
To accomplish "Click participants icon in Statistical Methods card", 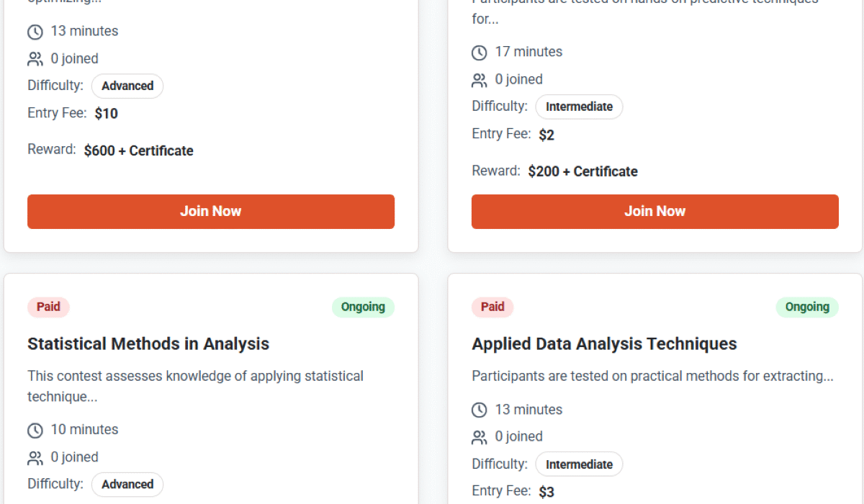I will coord(35,458).
